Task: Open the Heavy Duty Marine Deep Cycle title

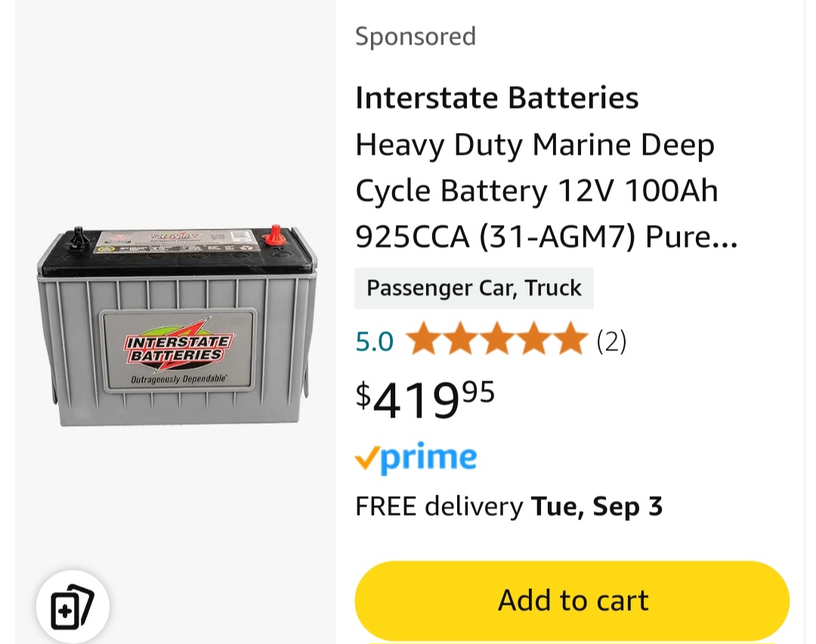Action: 535,145
